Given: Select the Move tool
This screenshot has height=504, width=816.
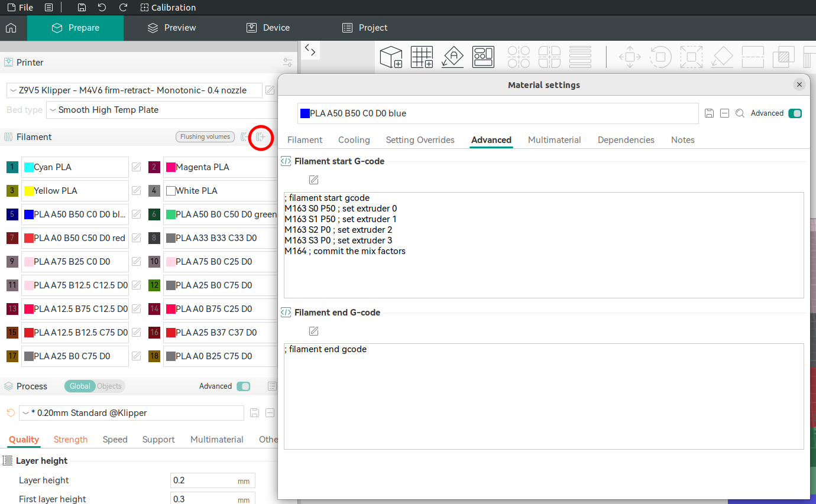Looking at the screenshot, I should point(630,57).
